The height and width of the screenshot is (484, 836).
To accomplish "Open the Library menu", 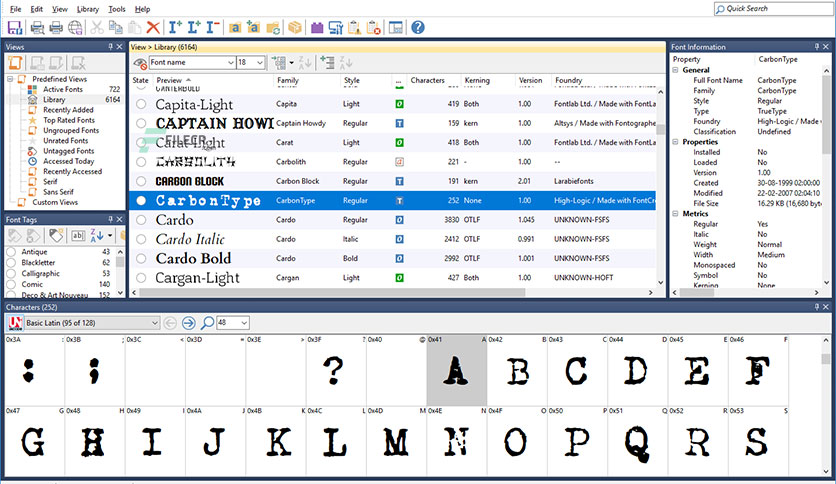I will coord(87,9).
